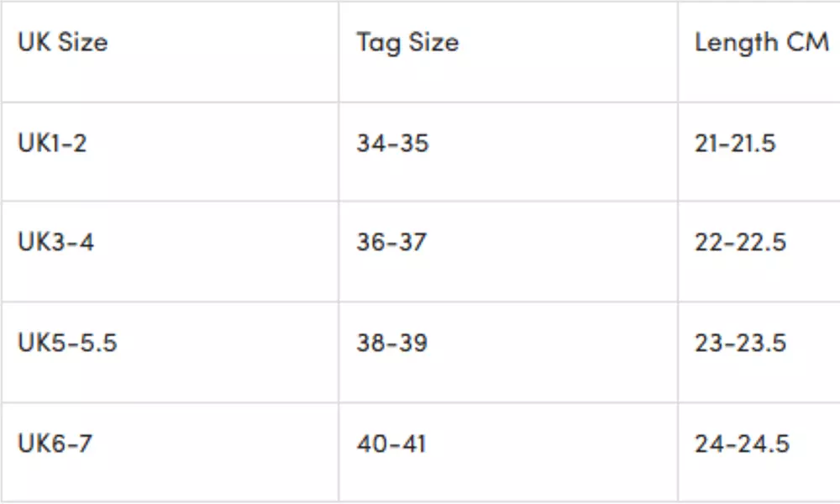Select the UK6-7 size cell
840x504 pixels.
[56, 444]
